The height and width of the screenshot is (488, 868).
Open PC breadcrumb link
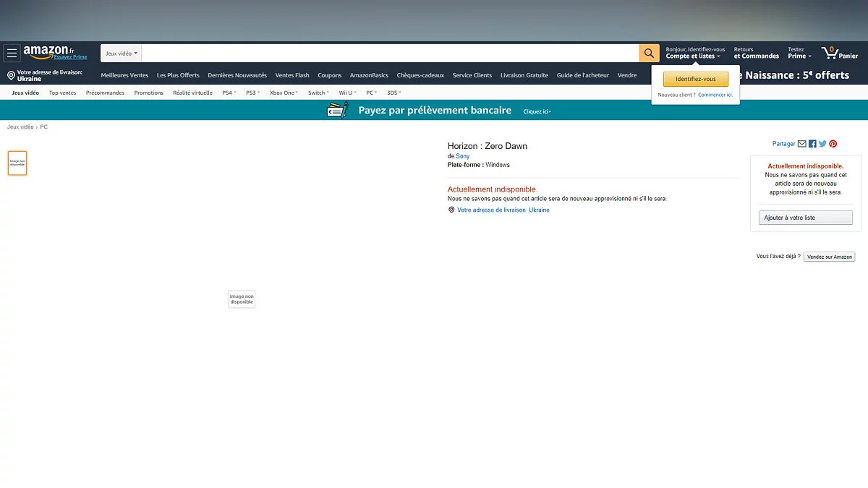click(x=44, y=127)
